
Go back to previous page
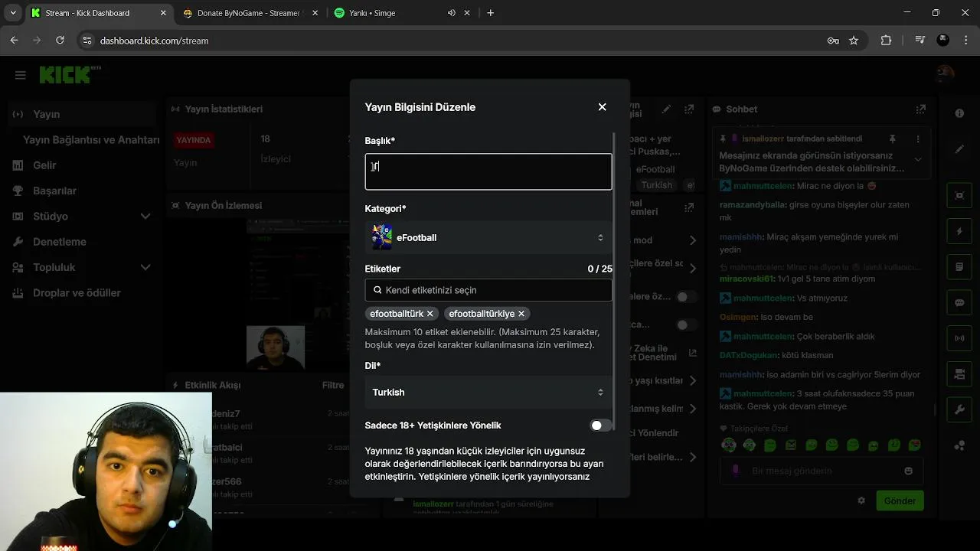click(14, 41)
